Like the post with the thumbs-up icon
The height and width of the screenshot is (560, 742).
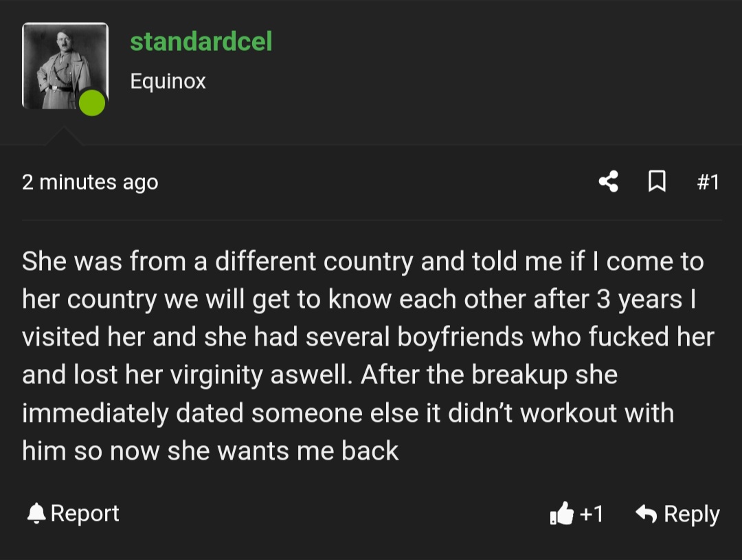click(562, 513)
